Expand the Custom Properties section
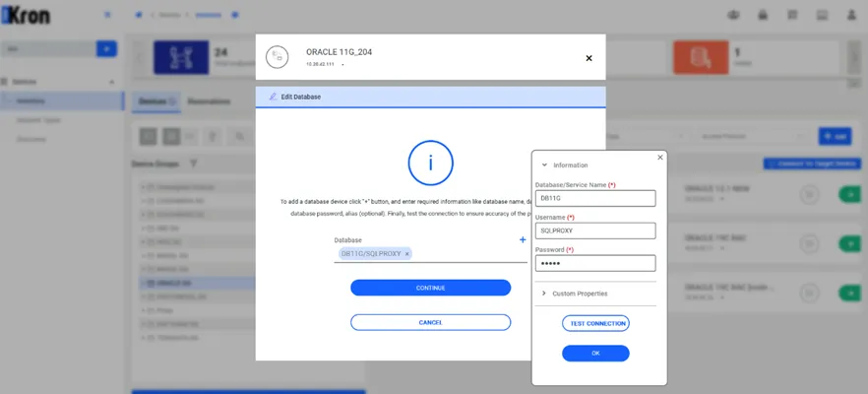This screenshot has width=868, height=394. pyautogui.click(x=544, y=294)
